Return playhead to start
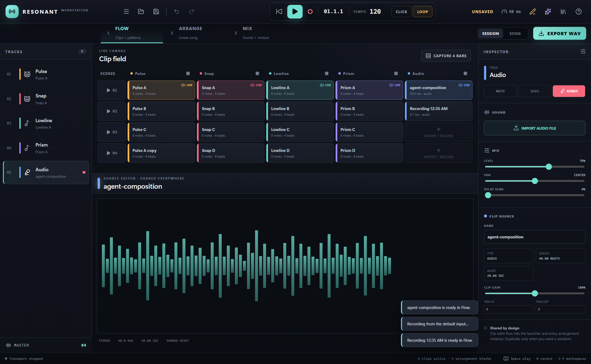This screenshot has height=364, width=591. (x=279, y=12)
